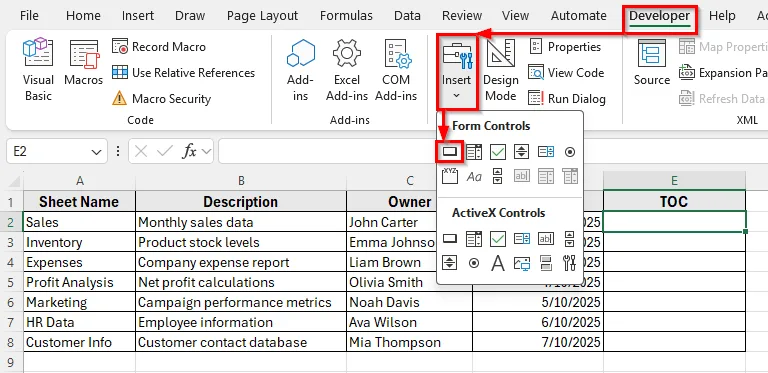The width and height of the screenshot is (768, 373).
Task: Expand the Insert controls dropdown
Action: tap(456, 71)
